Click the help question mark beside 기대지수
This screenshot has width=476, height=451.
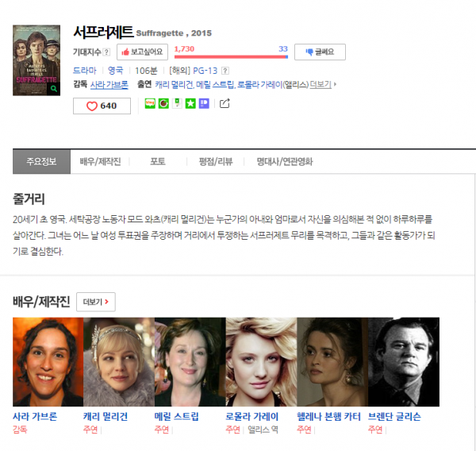pos(107,52)
